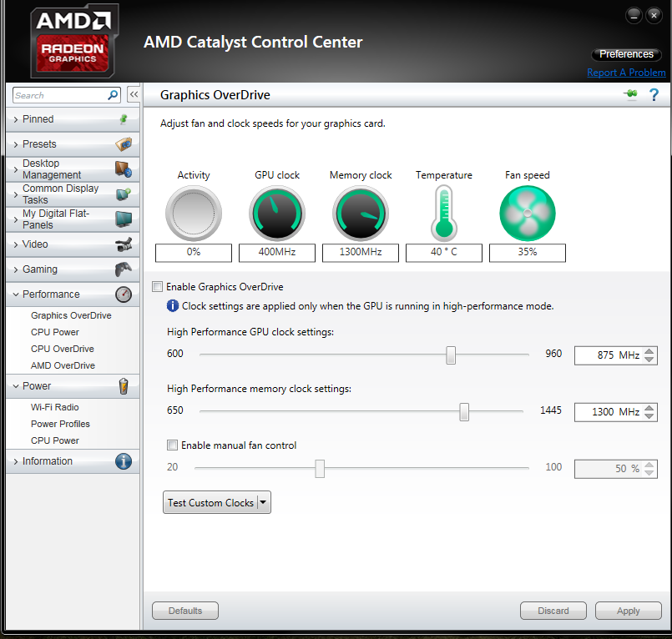Click the Gaming controller icon

(x=124, y=269)
